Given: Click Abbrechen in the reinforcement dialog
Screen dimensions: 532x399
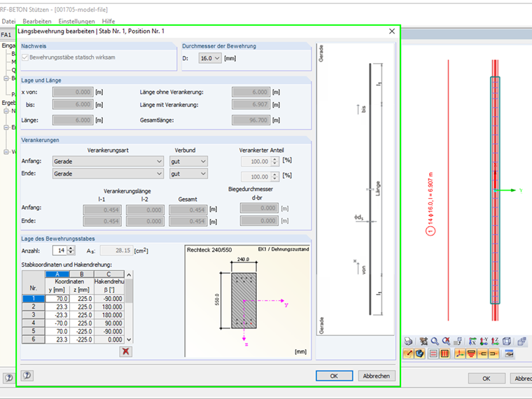Looking at the screenshot, I should click(377, 376).
